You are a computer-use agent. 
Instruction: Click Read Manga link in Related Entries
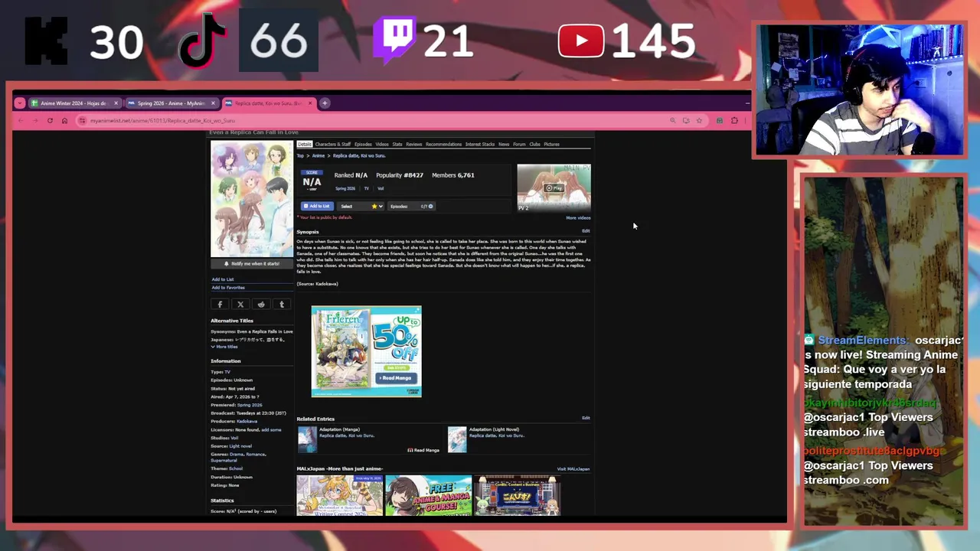click(x=423, y=450)
